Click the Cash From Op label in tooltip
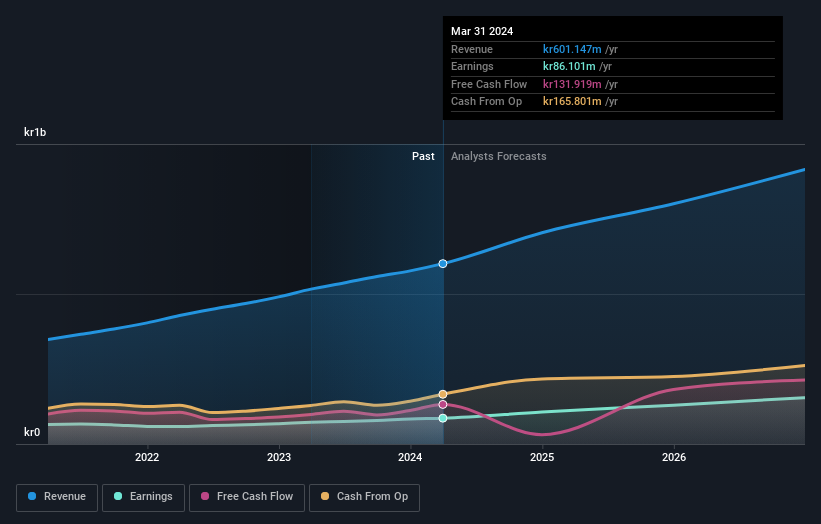The width and height of the screenshot is (821, 524). pos(486,102)
